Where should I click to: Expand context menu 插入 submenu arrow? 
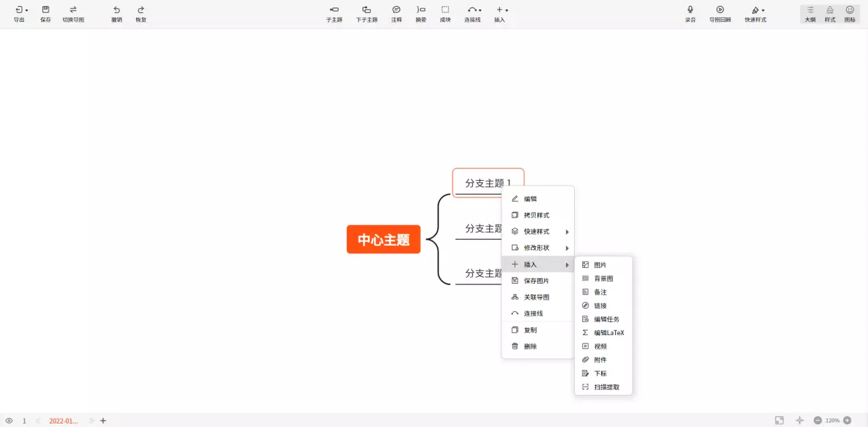(x=567, y=265)
